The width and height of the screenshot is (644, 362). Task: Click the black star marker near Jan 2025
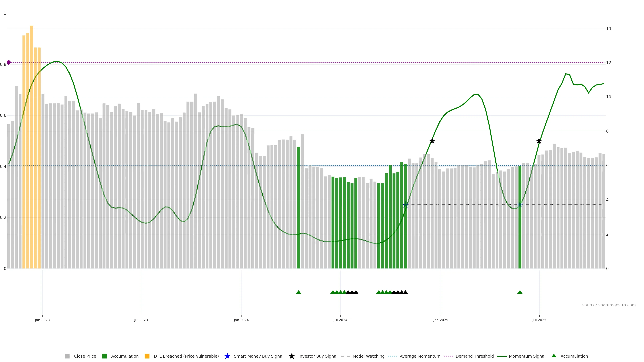[x=432, y=141]
